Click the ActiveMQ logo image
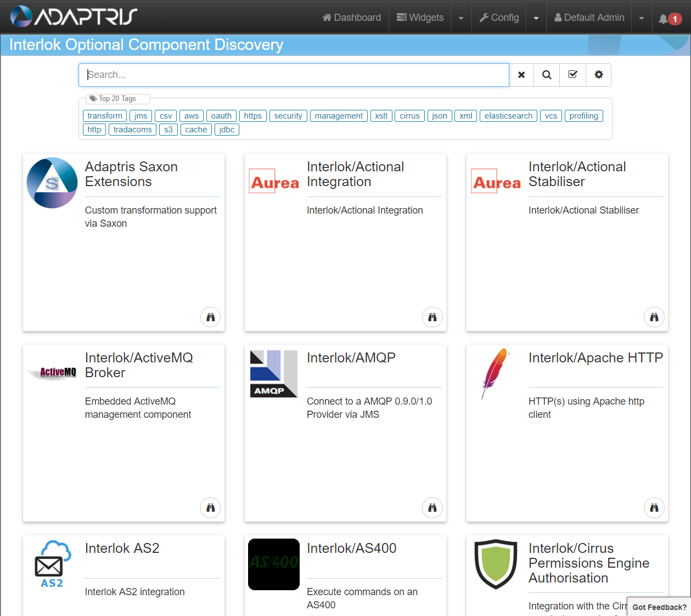 click(52, 373)
